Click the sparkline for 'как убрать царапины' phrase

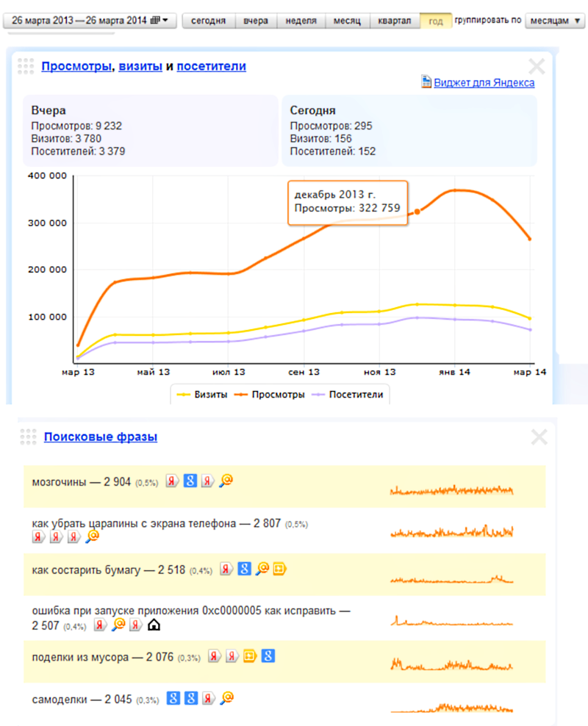[452, 531]
